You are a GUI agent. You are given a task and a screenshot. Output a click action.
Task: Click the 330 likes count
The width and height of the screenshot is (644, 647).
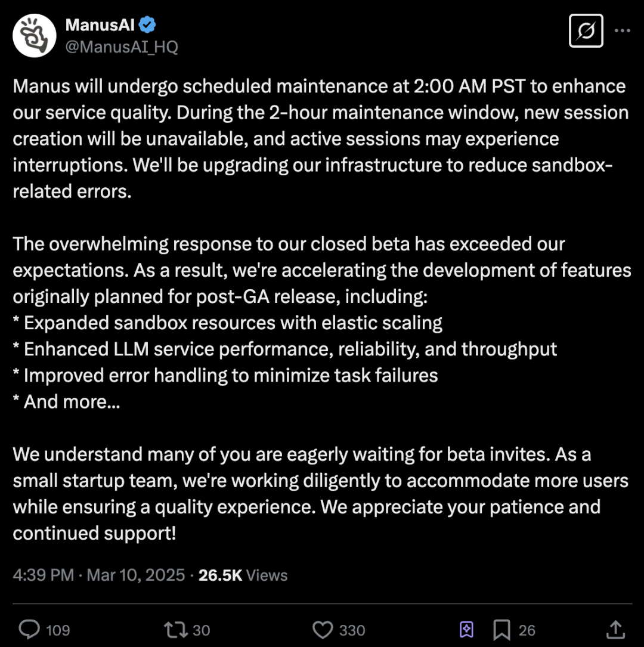click(x=352, y=630)
